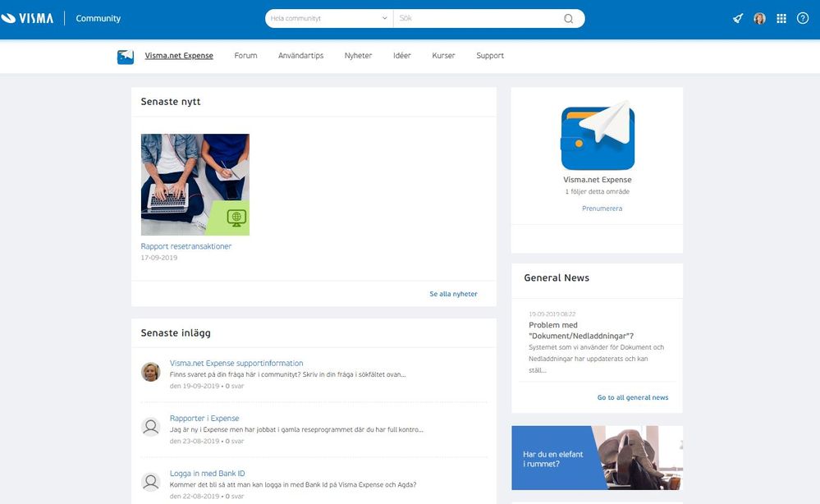Open the rocket announcements icon
820x504 pixels.
(737, 19)
